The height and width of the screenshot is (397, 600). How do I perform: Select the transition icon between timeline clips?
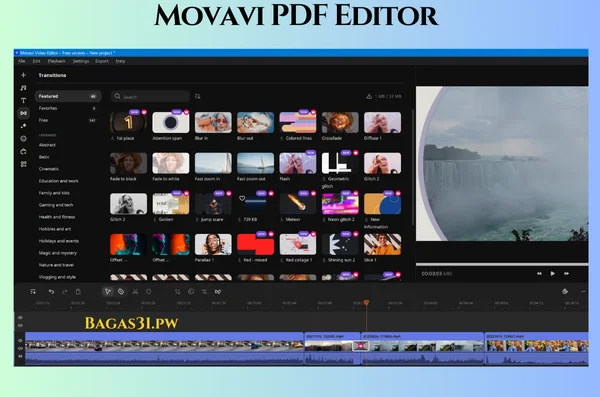[x=360, y=346]
